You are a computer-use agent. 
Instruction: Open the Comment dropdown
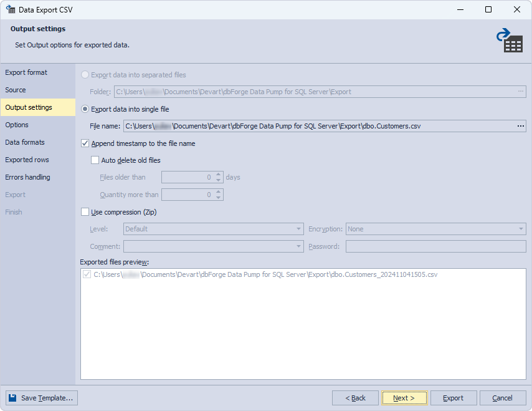tap(298, 246)
